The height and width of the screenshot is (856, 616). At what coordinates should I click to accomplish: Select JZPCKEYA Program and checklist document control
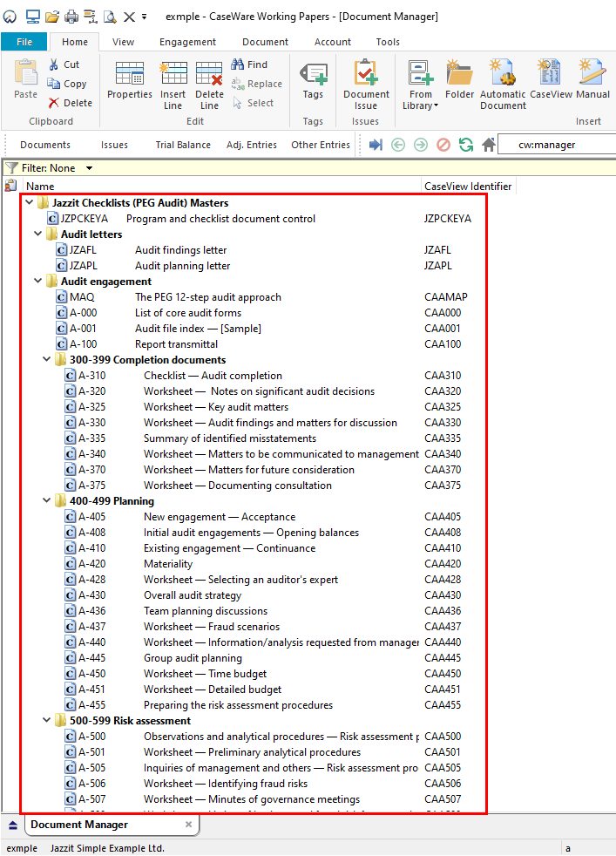[260, 219]
